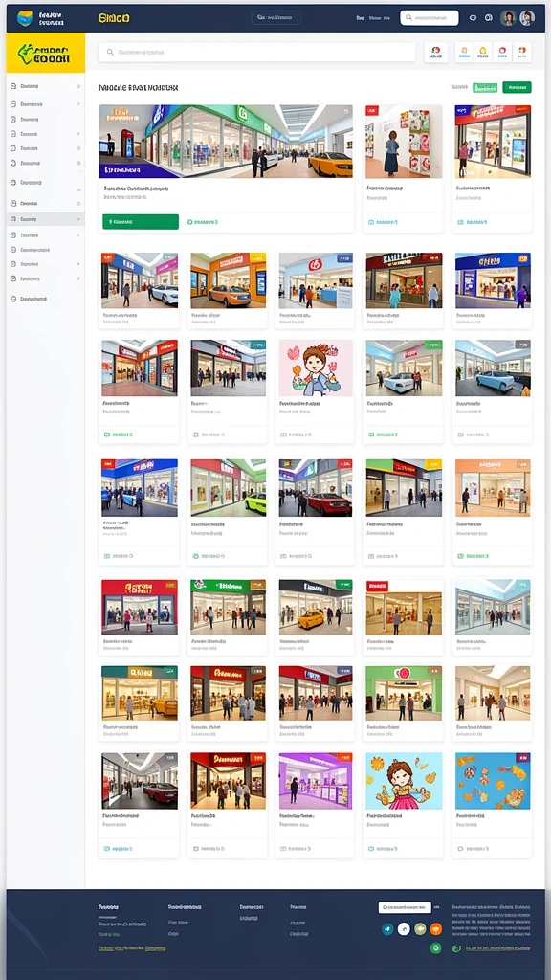Click the white circular social icon in footer
551x980 pixels.
404,928
